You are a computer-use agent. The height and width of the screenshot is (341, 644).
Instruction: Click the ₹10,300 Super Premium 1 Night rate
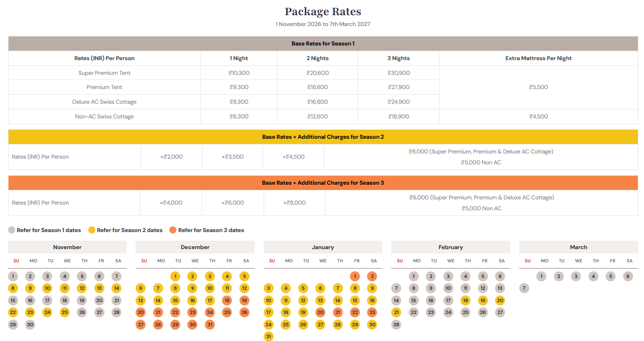[x=239, y=73]
